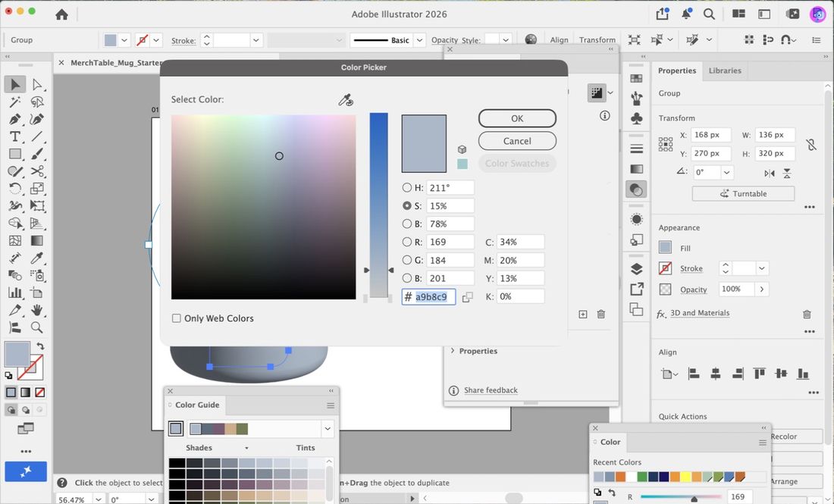The height and width of the screenshot is (504, 834).
Task: Select the Scissors tool
Action: [36, 171]
